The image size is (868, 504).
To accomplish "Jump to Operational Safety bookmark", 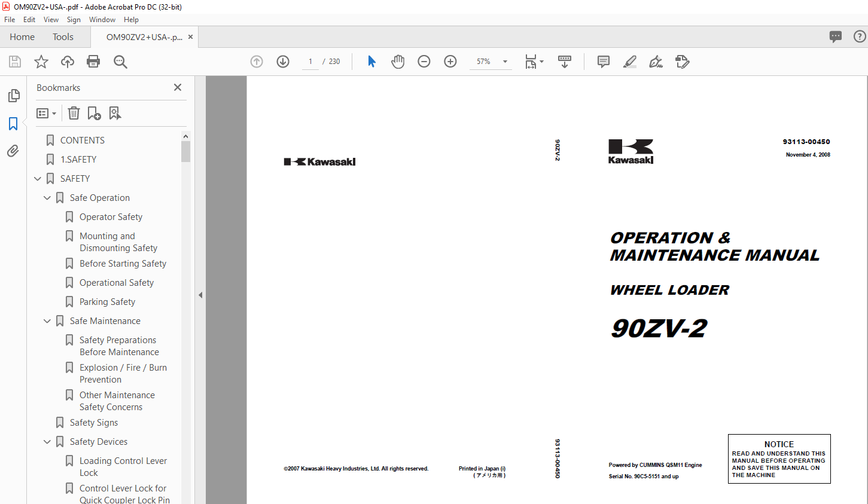I will [x=117, y=283].
